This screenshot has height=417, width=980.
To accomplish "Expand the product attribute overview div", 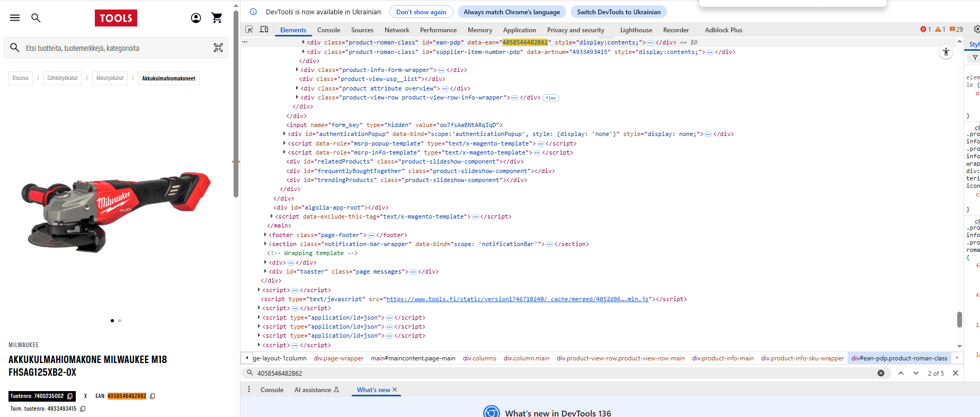I will 297,88.
